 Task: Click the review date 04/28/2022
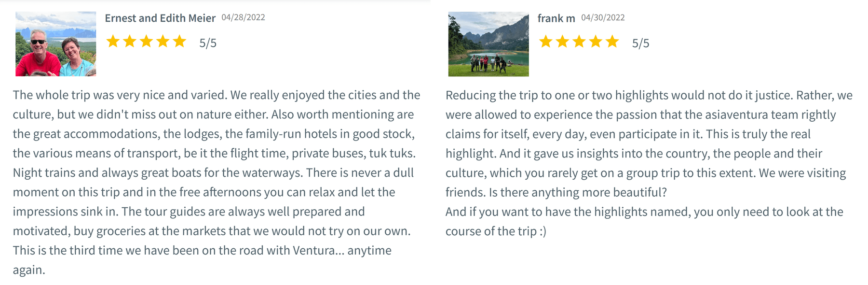click(244, 17)
